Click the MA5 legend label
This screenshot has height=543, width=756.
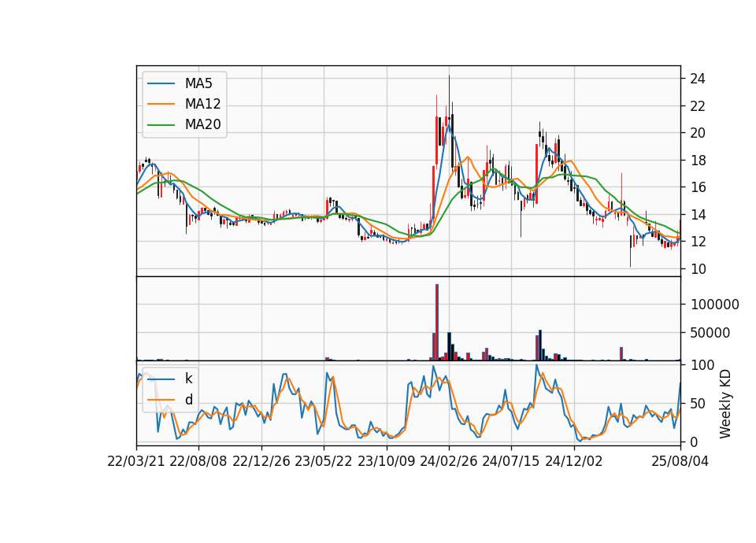[198, 83]
